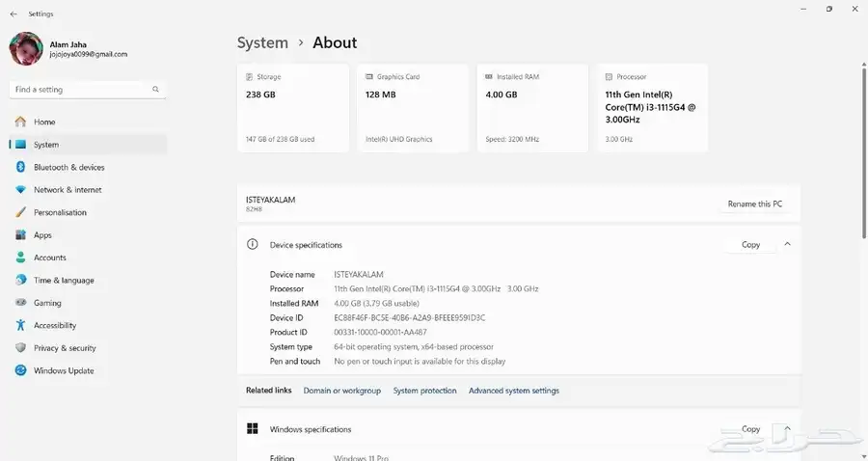
Task: Click the storage icon on Storage card
Action: pyautogui.click(x=249, y=77)
